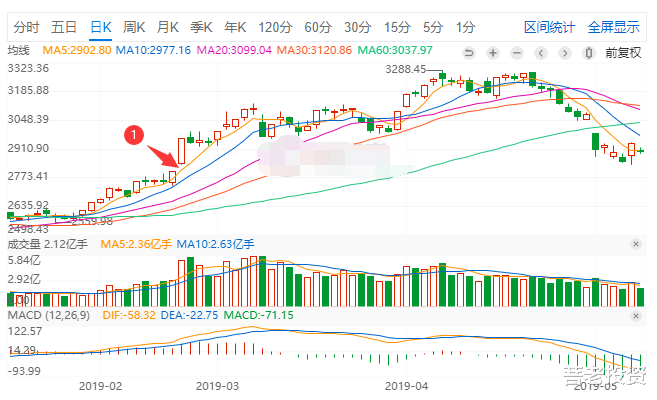The width and height of the screenshot is (657, 400).
Task: Click the MACD:-71.15 value
Action: 259,315
